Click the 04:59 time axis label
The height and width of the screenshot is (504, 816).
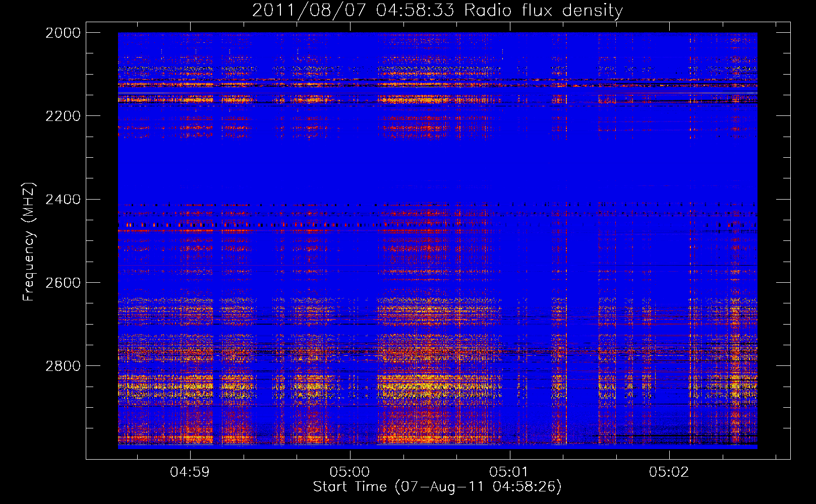[x=190, y=472]
